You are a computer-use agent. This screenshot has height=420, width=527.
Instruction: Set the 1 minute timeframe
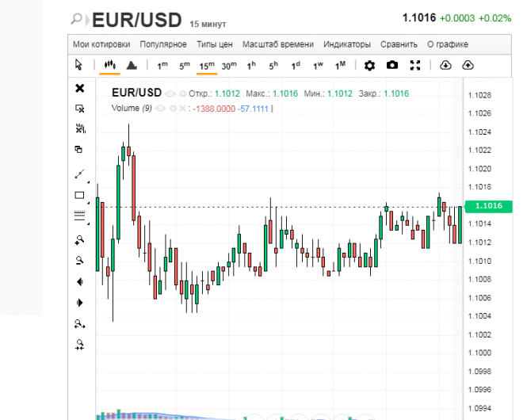click(162, 66)
